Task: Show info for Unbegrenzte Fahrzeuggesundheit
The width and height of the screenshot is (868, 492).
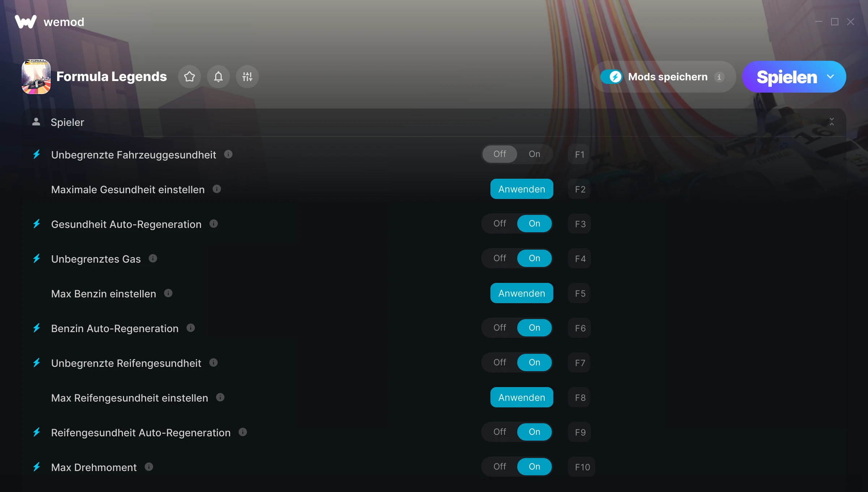Action: coord(228,154)
